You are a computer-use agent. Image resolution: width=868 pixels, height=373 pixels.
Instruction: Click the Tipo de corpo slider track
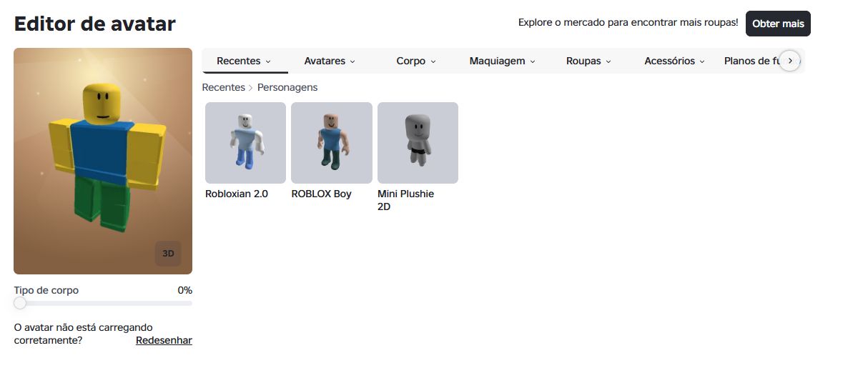[103, 303]
